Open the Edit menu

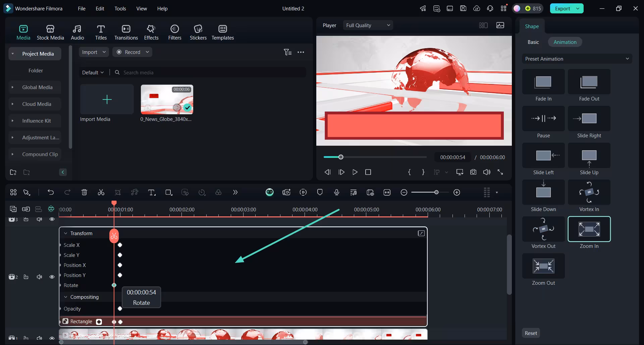pyautogui.click(x=100, y=9)
